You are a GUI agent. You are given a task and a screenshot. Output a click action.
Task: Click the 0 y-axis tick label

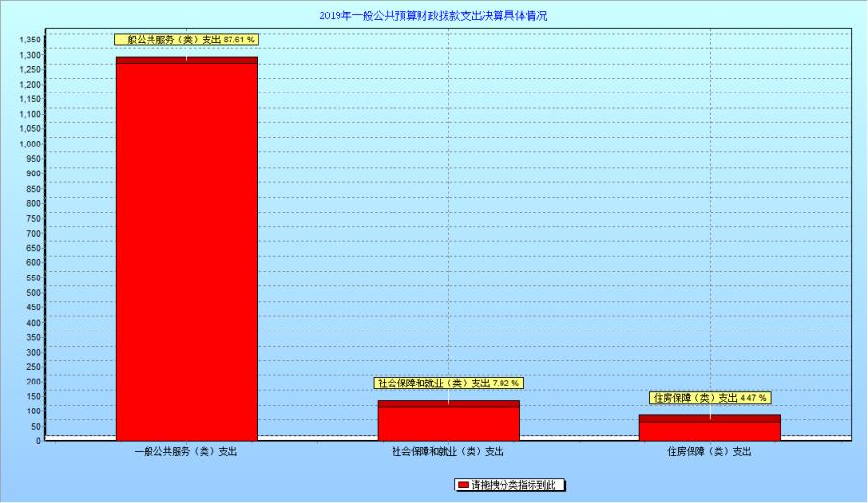pos(39,440)
